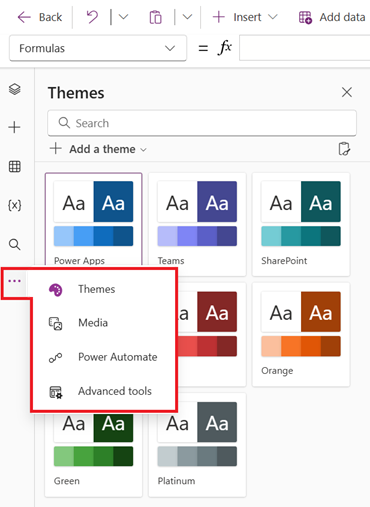Click the Add data table icon
Viewport: 370px width, 507px height.
tap(305, 17)
